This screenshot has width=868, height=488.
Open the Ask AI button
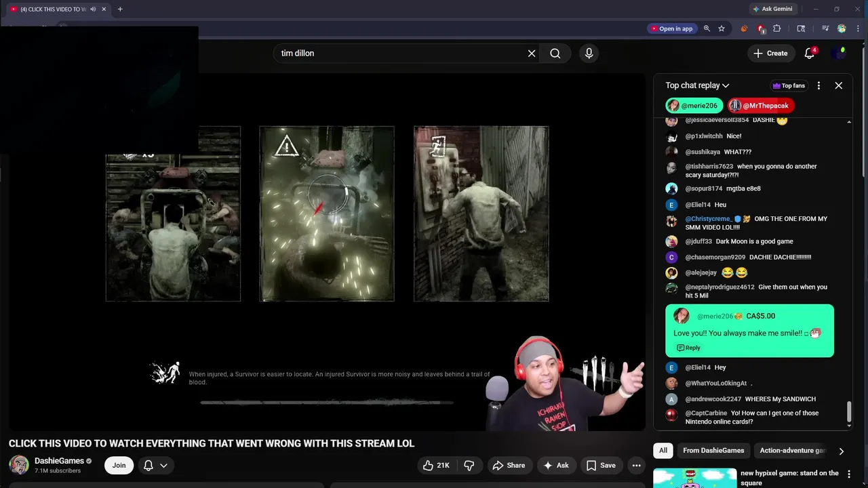tap(555, 465)
